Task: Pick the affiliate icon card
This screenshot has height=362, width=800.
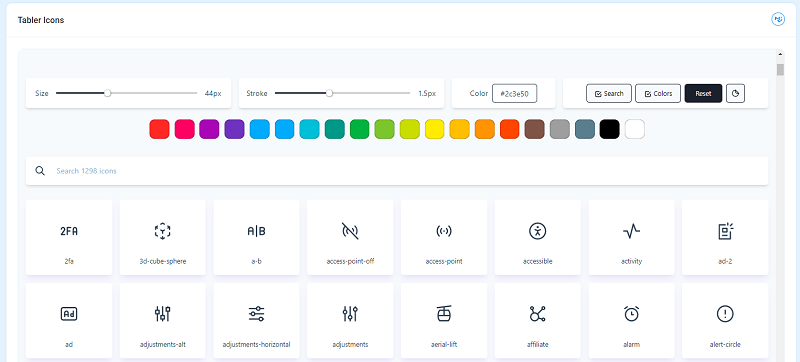Action: tap(538, 320)
